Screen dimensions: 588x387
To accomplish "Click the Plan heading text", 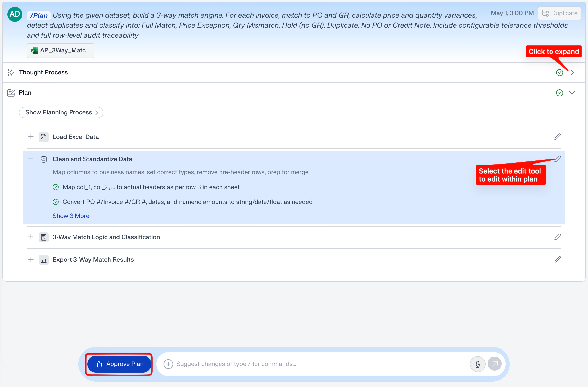I will point(25,93).
